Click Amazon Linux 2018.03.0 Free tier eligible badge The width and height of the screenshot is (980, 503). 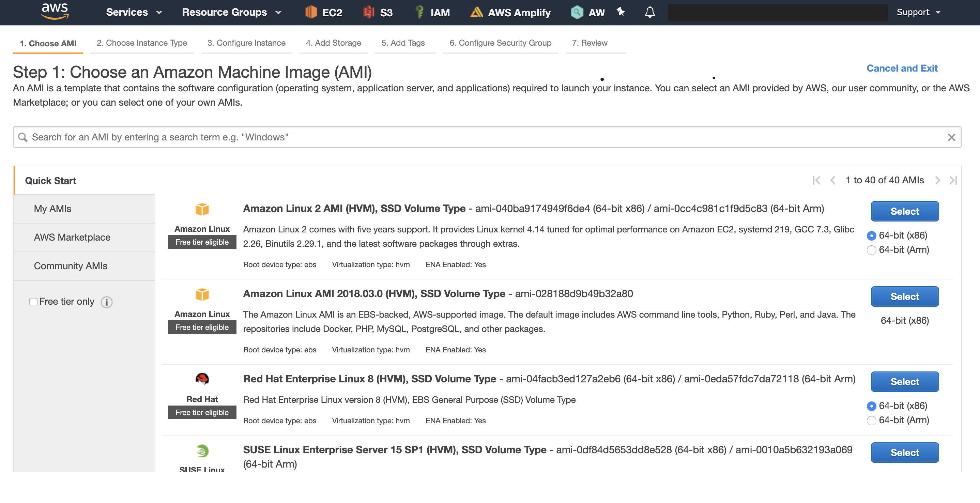(202, 327)
